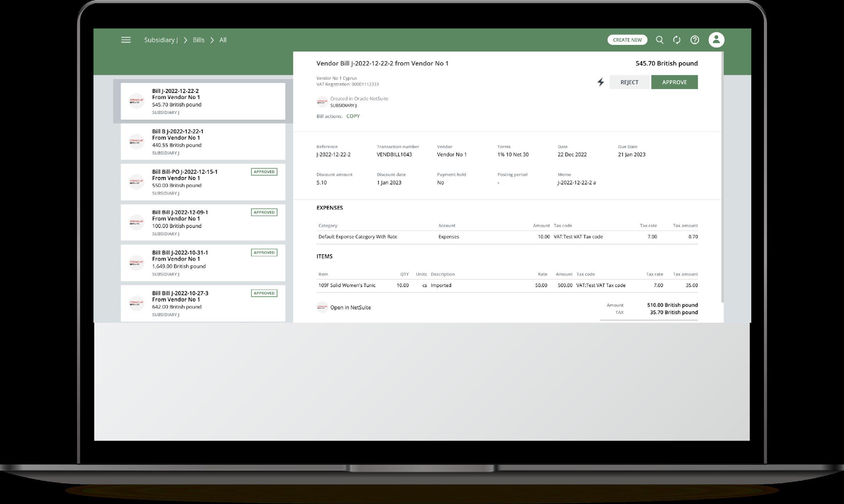Navigate to Subsidiary J breadcrumb

(161, 40)
